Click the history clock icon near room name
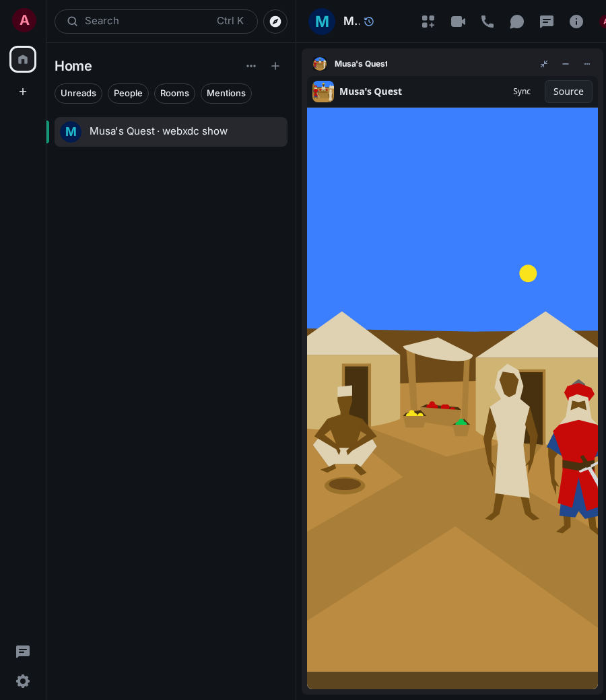Screen dimensions: 606x700 coord(369,22)
